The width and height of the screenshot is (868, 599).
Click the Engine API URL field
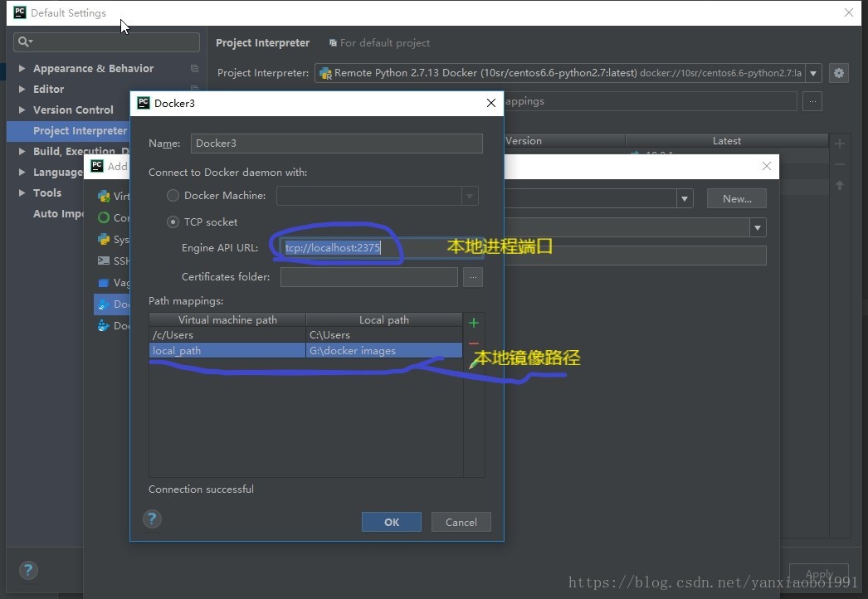click(x=381, y=247)
